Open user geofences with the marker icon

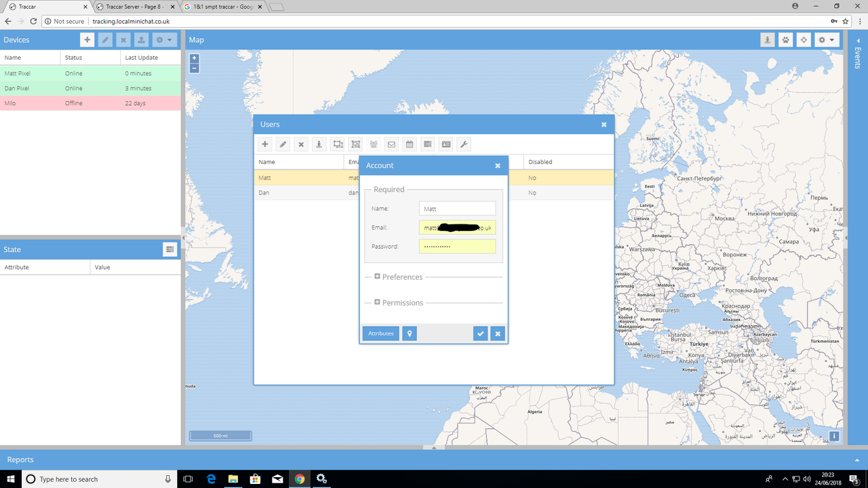[319, 144]
